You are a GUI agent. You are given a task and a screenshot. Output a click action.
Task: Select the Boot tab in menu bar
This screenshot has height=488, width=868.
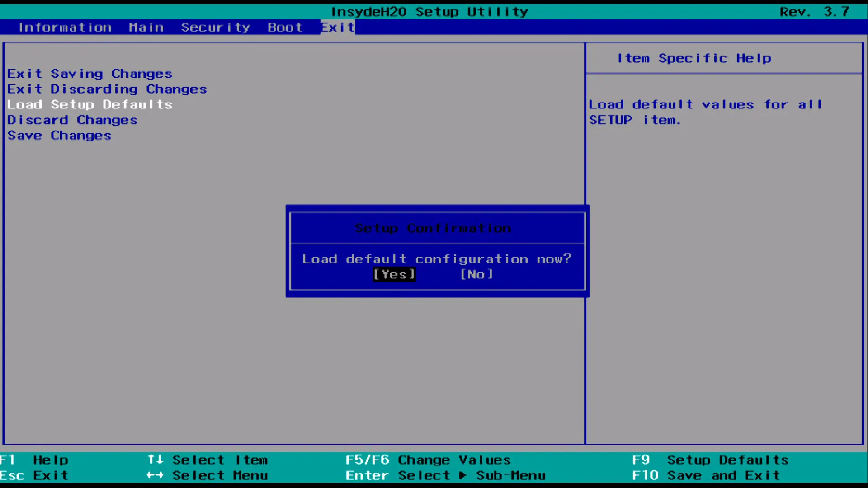click(x=285, y=27)
